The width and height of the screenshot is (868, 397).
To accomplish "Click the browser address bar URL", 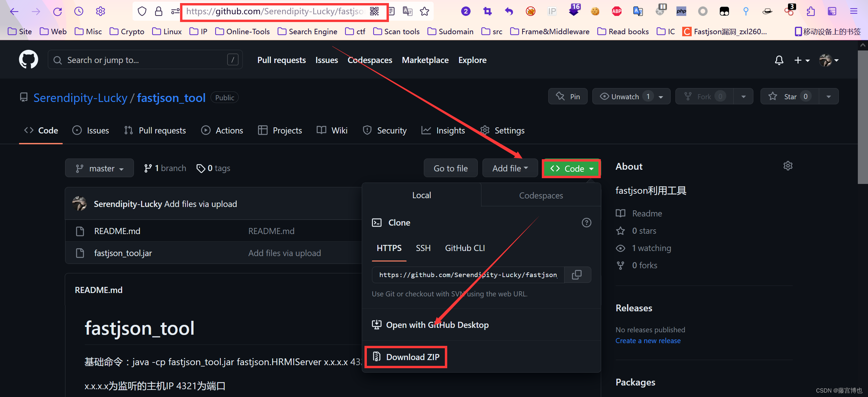I will tap(275, 12).
